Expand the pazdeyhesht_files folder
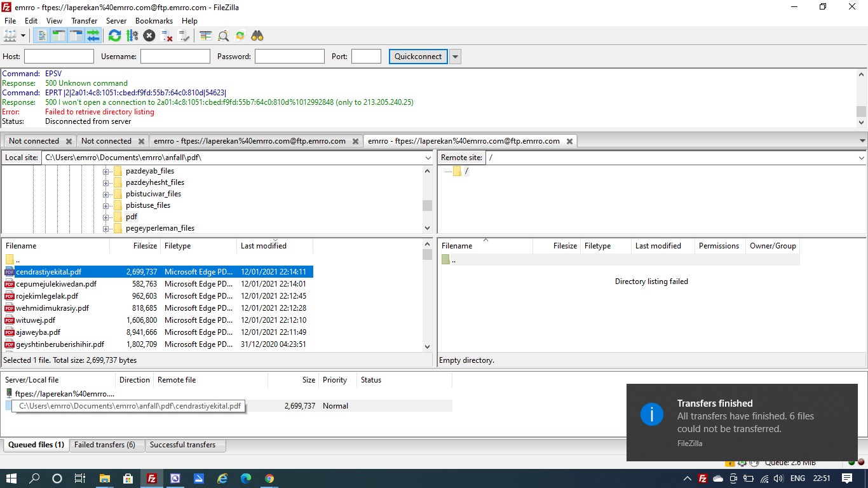This screenshot has height=488, width=868. point(106,182)
